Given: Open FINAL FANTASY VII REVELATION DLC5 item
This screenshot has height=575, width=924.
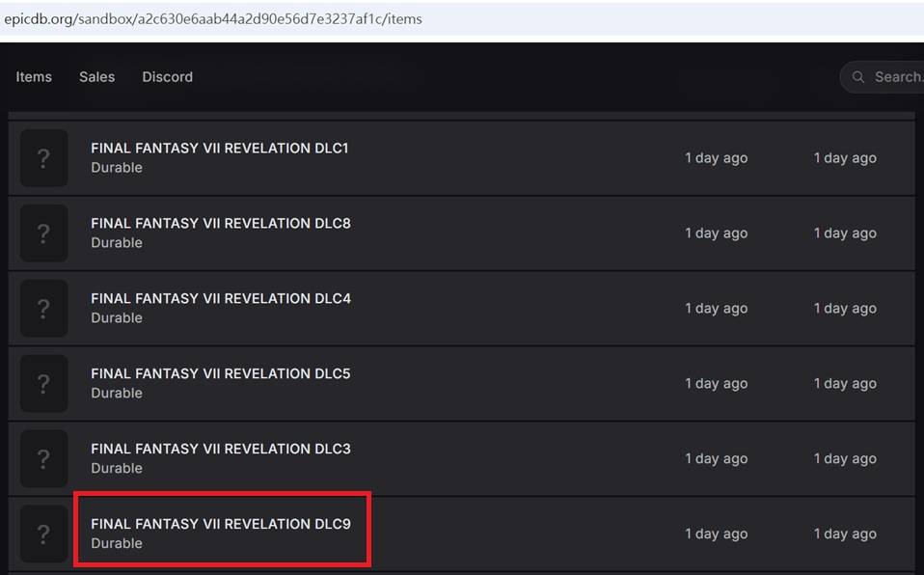Looking at the screenshot, I should pos(221,374).
